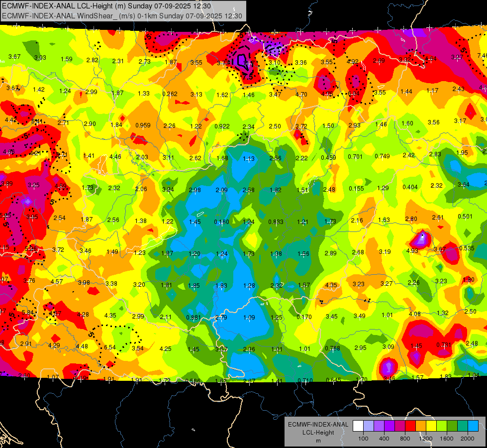Click the wind shear value 6.04
This screenshot has width=487, height=448.
(x=354, y=94)
